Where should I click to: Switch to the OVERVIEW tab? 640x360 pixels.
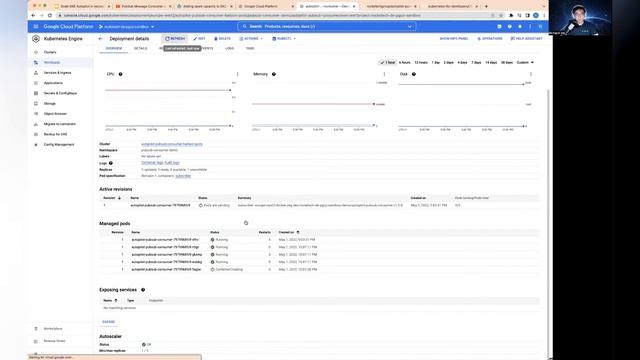114,49
